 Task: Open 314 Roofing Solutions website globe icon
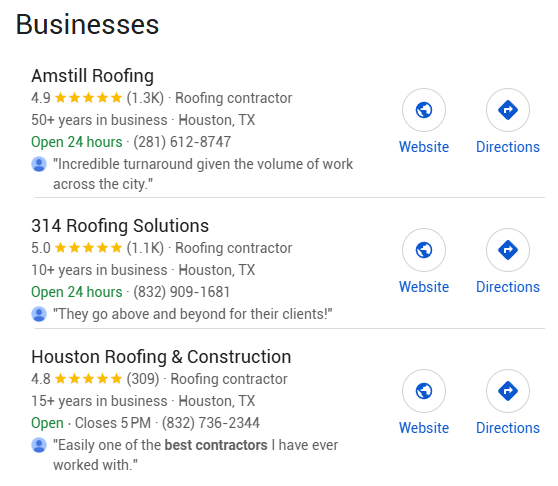[423, 250]
